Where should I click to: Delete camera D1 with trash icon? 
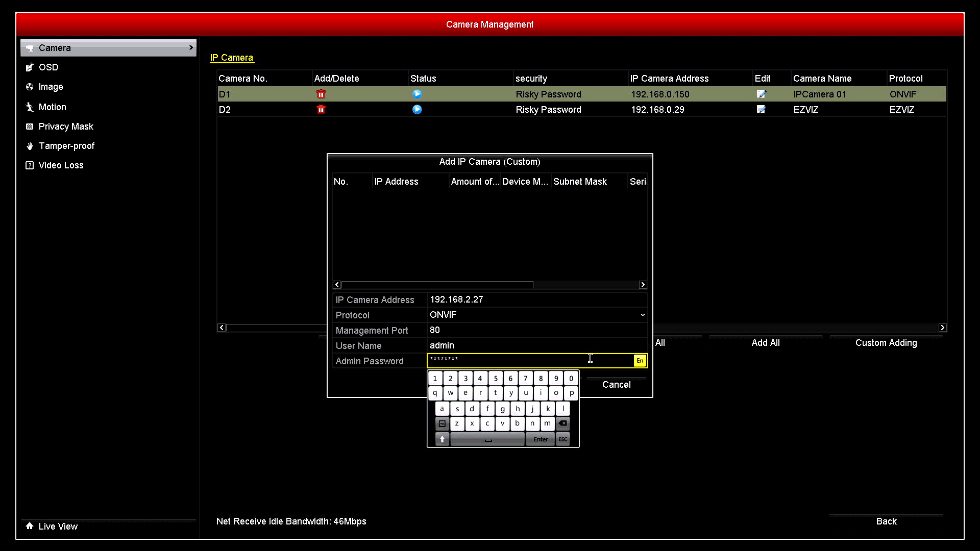tap(321, 94)
